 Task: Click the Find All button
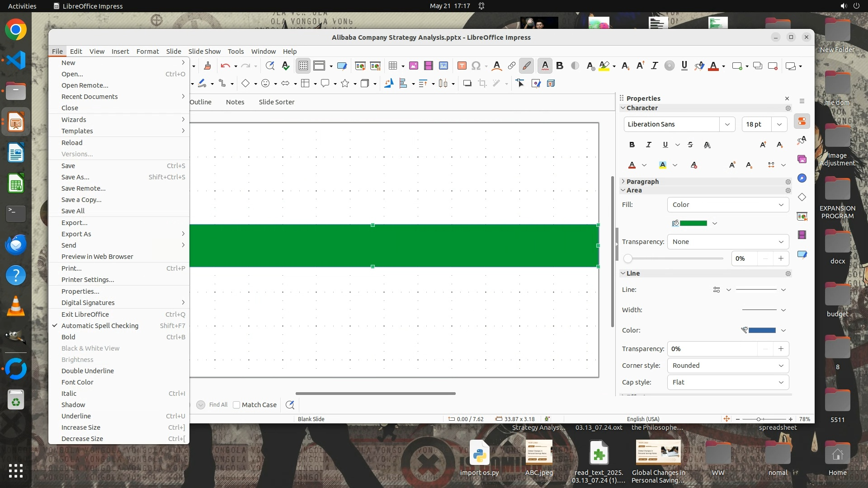(218, 405)
